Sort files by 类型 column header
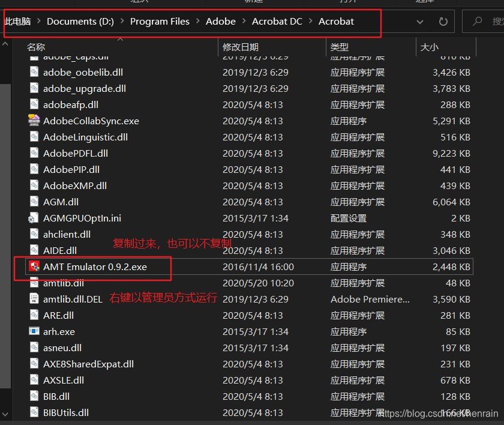Image resolution: width=504 pixels, height=425 pixels. click(x=340, y=47)
